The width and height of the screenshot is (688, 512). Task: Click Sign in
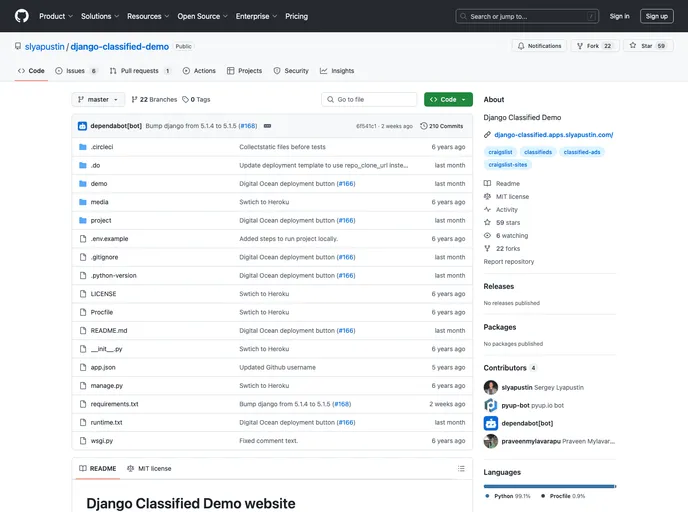(619, 16)
